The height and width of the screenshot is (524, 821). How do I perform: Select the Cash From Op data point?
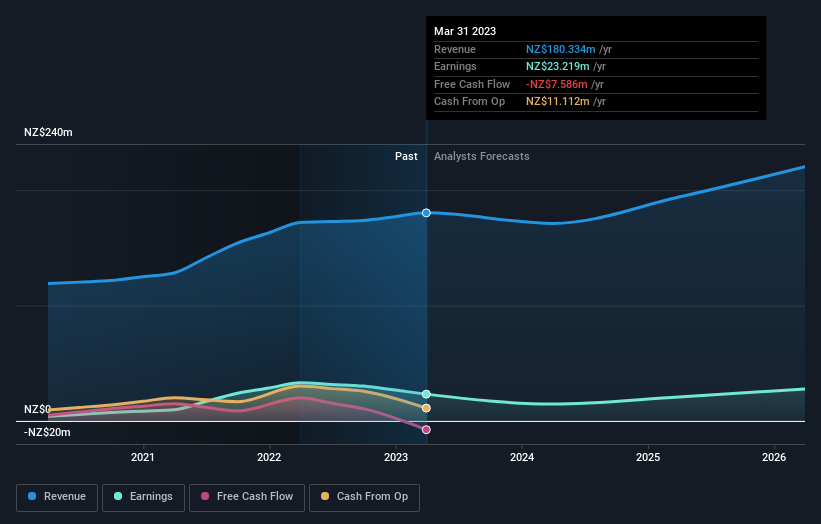(x=426, y=408)
